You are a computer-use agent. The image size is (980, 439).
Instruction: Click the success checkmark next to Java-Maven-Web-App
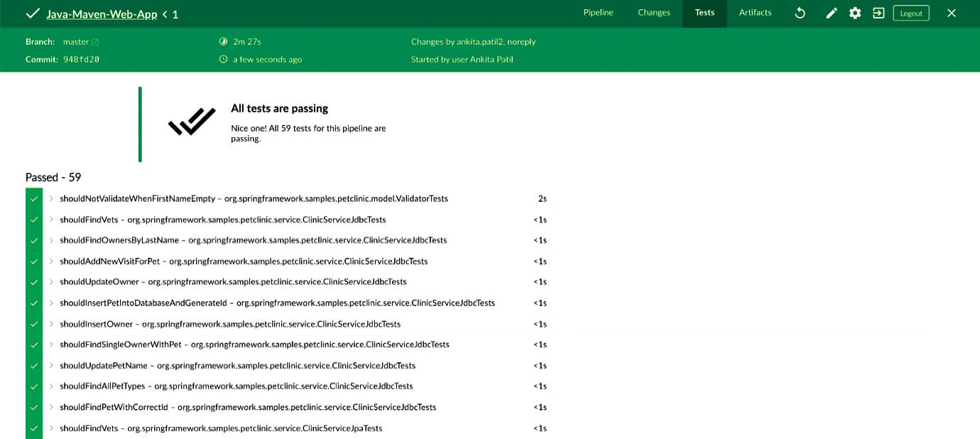point(32,13)
